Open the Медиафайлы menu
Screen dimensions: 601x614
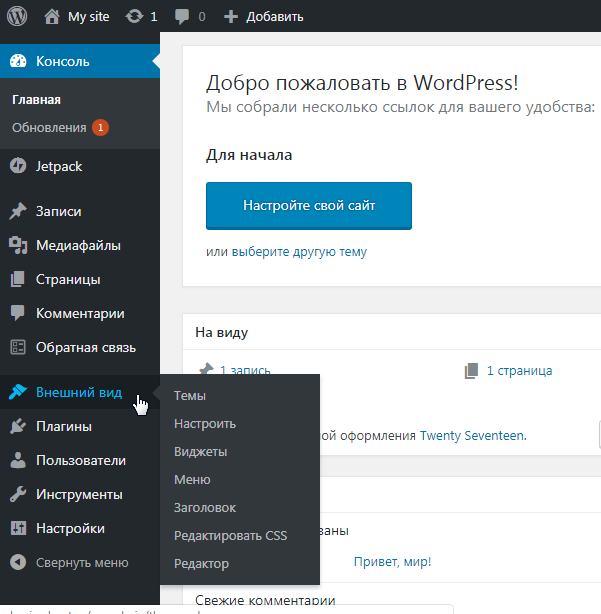point(80,246)
